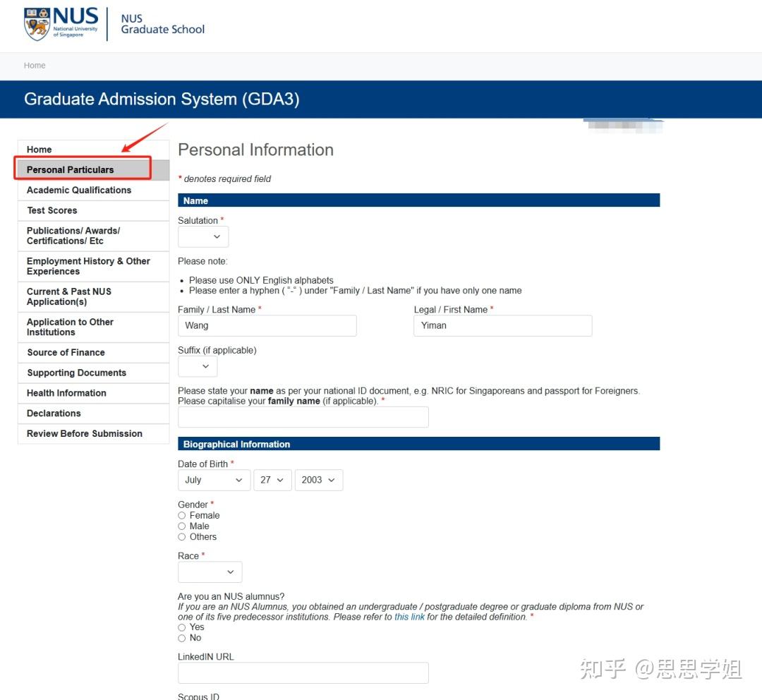762x700 pixels.
Task: Open the birth month dropdown showing July
Action: pyautogui.click(x=213, y=480)
